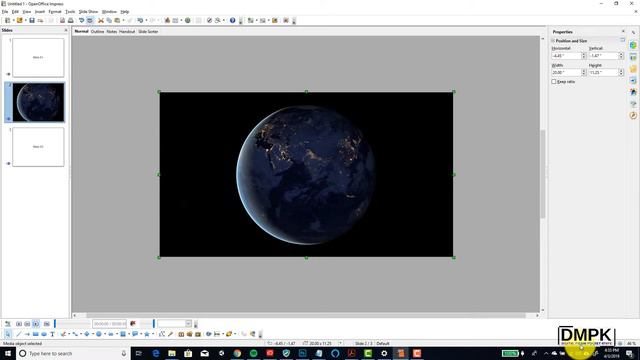Switch to the Slide Sorter tab
The height and width of the screenshot is (360, 640).
tap(148, 31)
